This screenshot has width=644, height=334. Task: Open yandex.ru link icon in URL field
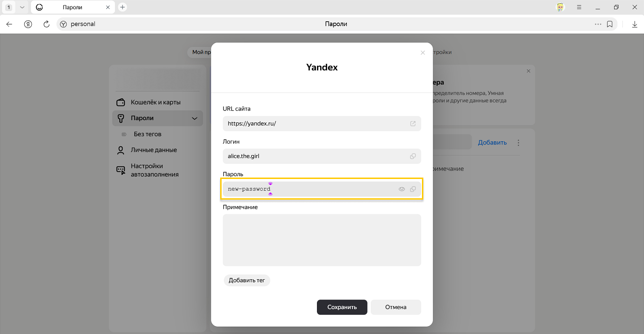(x=413, y=124)
